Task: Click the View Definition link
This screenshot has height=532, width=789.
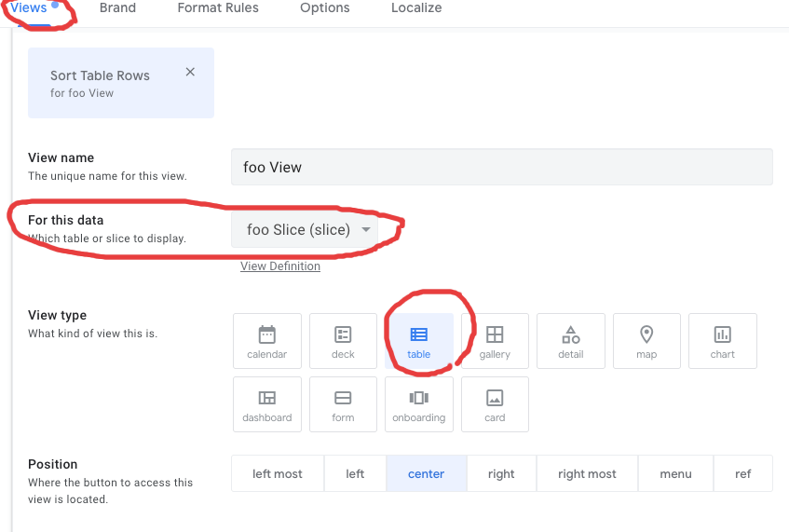Action: tap(279, 266)
